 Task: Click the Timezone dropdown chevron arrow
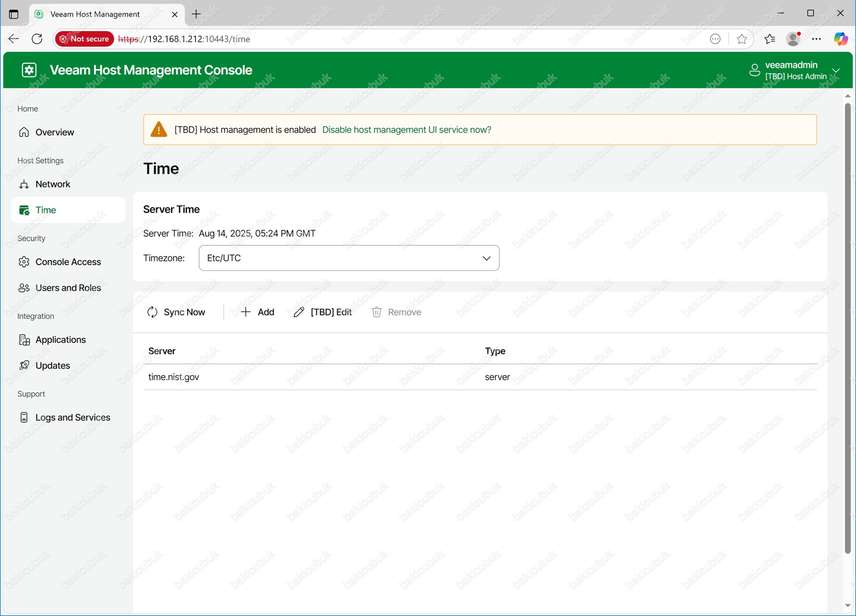(x=487, y=258)
